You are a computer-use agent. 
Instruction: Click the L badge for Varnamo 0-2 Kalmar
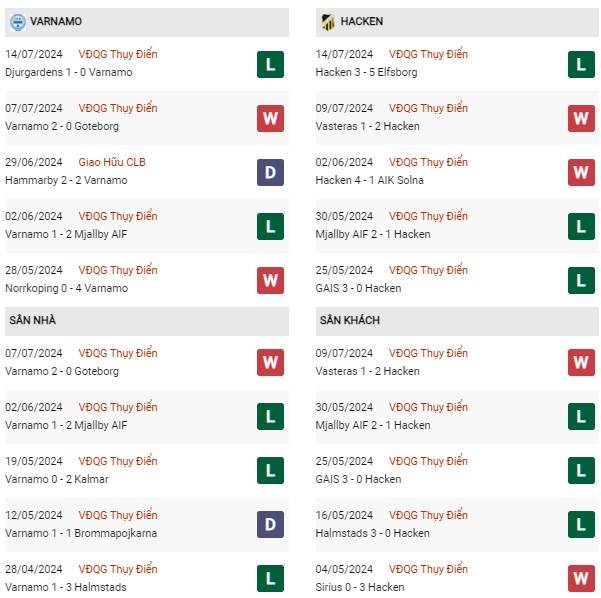[270, 470]
